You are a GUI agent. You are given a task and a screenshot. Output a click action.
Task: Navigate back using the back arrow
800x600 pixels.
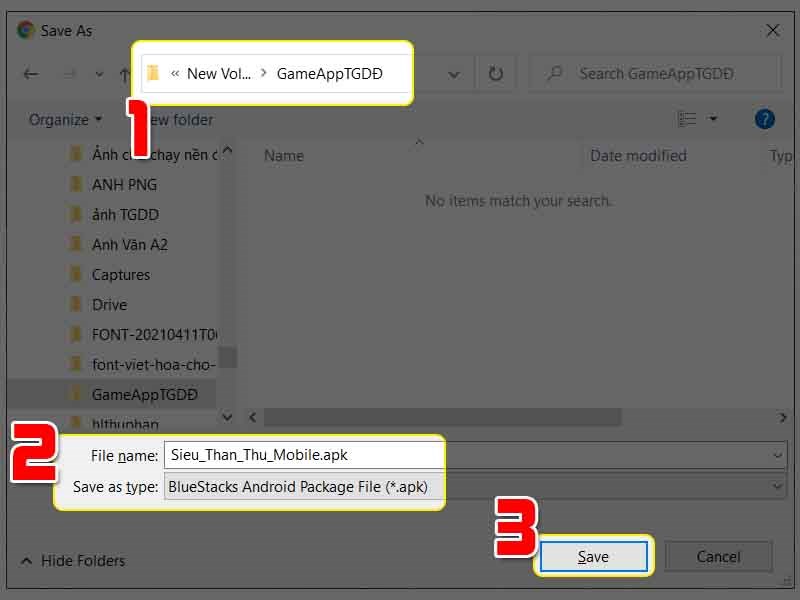30,73
